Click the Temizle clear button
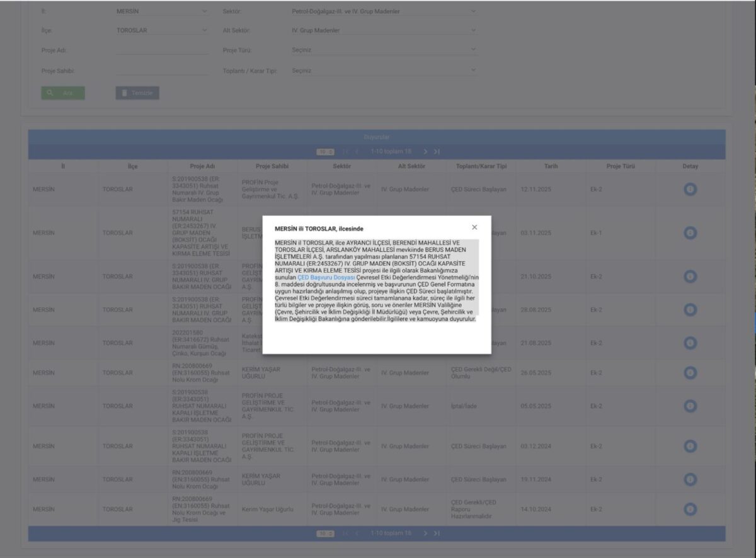The image size is (756, 558). click(137, 93)
